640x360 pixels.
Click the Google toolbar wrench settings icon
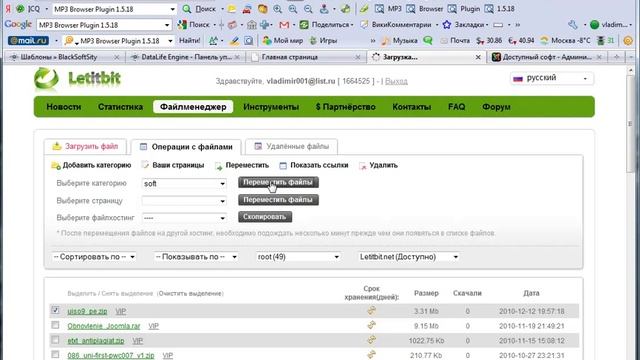(x=573, y=25)
